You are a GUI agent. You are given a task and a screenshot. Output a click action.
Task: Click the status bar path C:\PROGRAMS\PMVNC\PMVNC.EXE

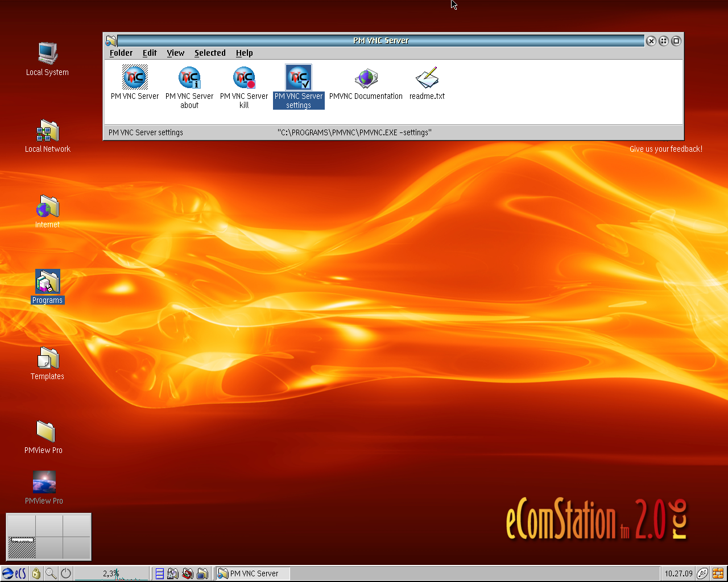pyautogui.click(x=354, y=132)
